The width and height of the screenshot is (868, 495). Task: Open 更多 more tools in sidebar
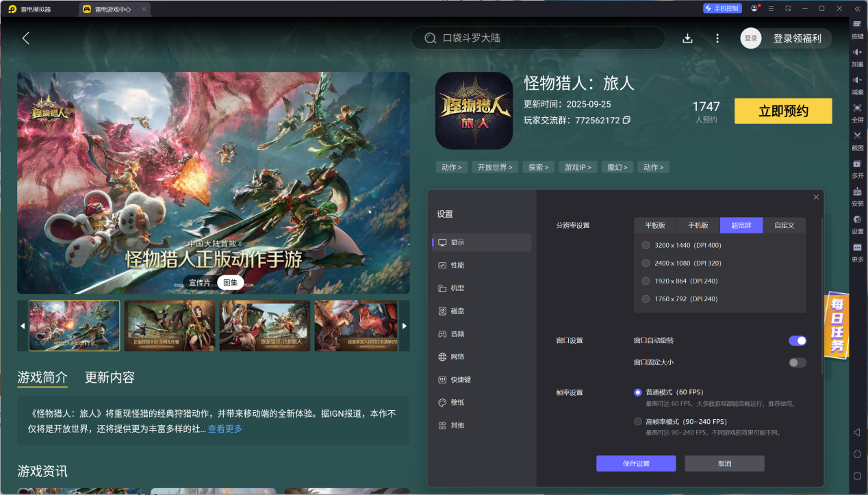pos(857,253)
